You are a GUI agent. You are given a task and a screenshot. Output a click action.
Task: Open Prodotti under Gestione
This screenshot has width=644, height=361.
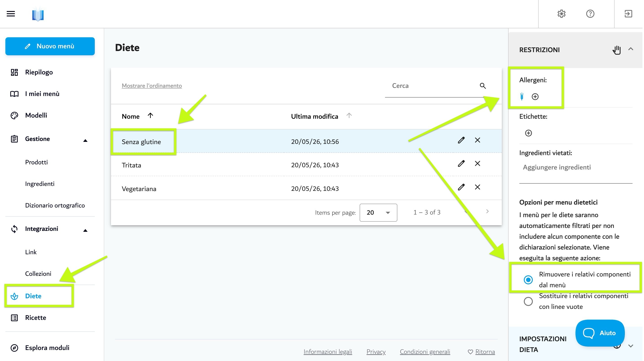pyautogui.click(x=36, y=162)
